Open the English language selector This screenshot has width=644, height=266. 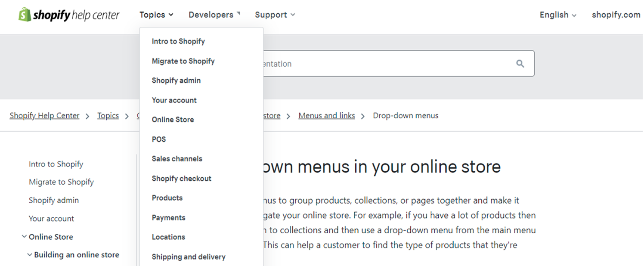pyautogui.click(x=557, y=15)
